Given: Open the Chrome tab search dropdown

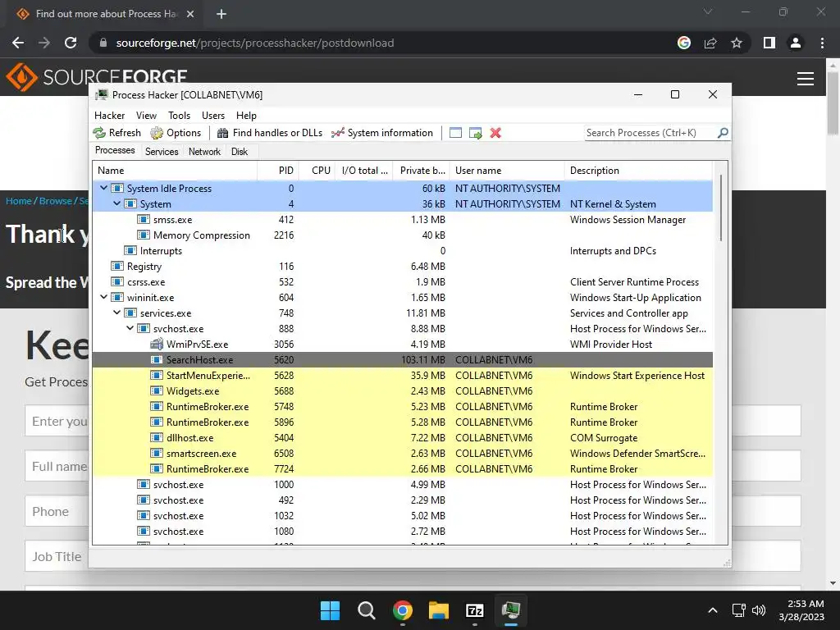Looking at the screenshot, I should [x=708, y=11].
